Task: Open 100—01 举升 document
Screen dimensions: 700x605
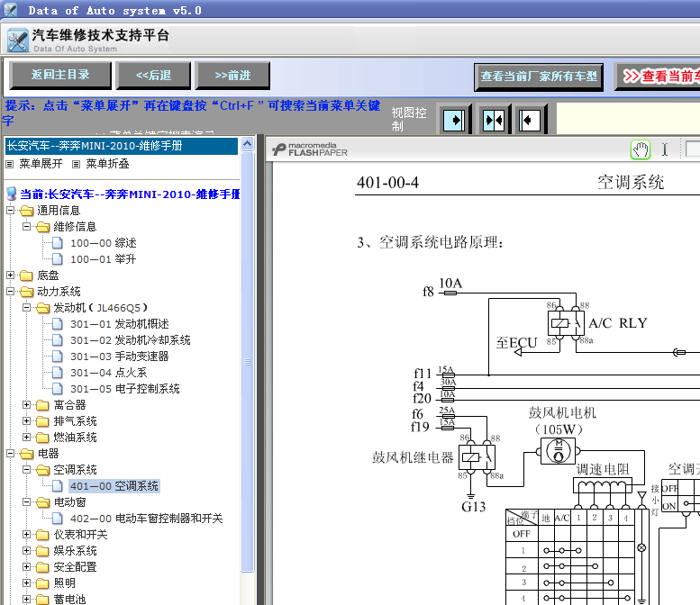Action: pyautogui.click(x=103, y=259)
